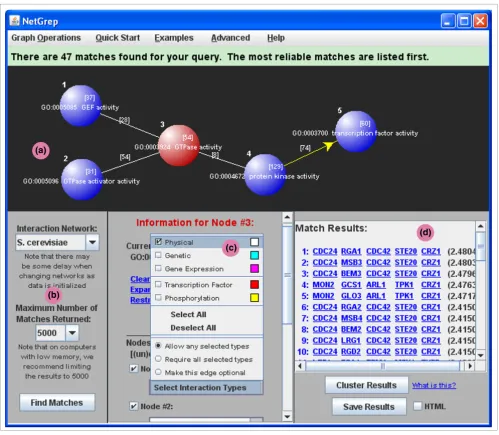The width and height of the screenshot is (499, 435).
Task: Toggle the Physical interaction checkbox
Action: pos(158,242)
